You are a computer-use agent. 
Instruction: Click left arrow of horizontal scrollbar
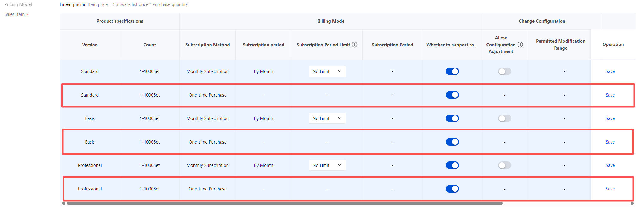pos(63,203)
